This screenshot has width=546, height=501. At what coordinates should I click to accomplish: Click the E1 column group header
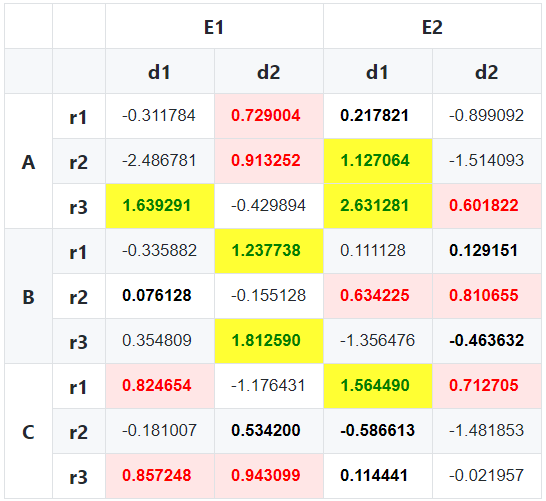pos(214,26)
